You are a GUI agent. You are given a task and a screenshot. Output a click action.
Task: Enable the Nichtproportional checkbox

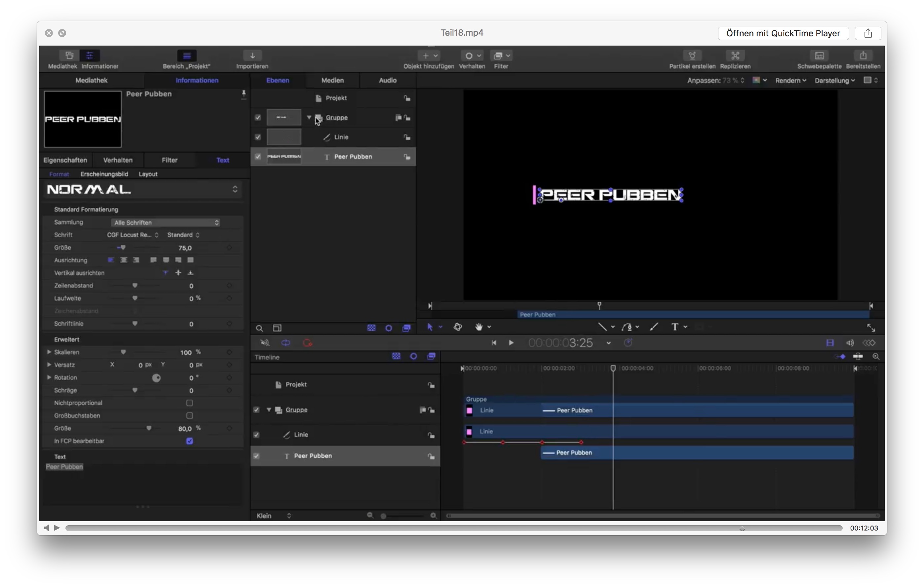(x=190, y=403)
